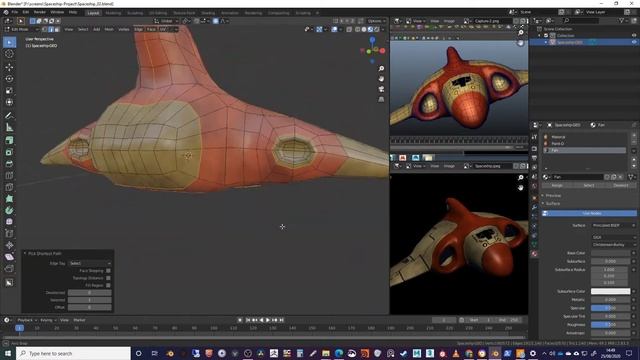The image size is (640, 360).
Task: Toggle visibility eye of Collection
Action: [x=634, y=36]
